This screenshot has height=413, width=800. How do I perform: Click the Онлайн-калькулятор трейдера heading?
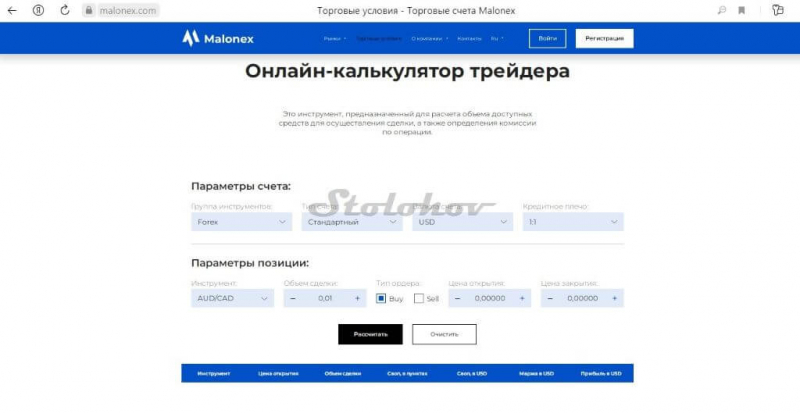(x=407, y=71)
